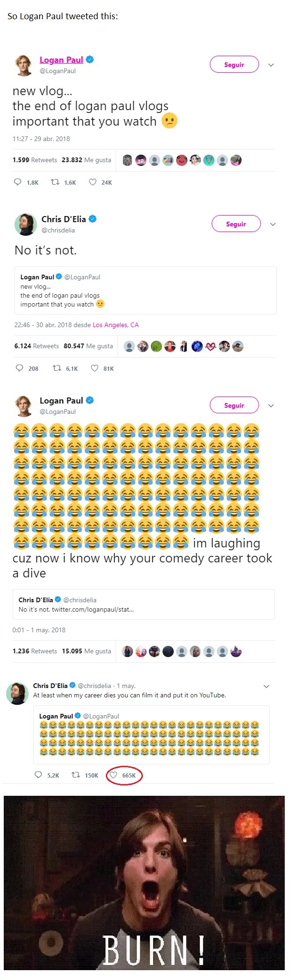This screenshot has height=980, width=296.
Task: Click the reply icon on Logan Paul's first tweet
Action: pos(18,182)
